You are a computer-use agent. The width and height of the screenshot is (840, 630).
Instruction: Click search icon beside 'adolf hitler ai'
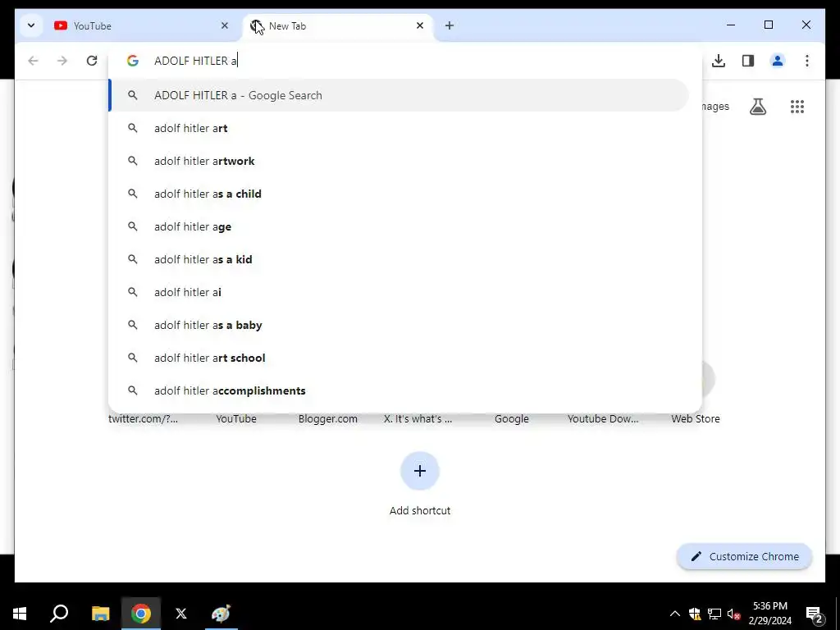[132, 292]
